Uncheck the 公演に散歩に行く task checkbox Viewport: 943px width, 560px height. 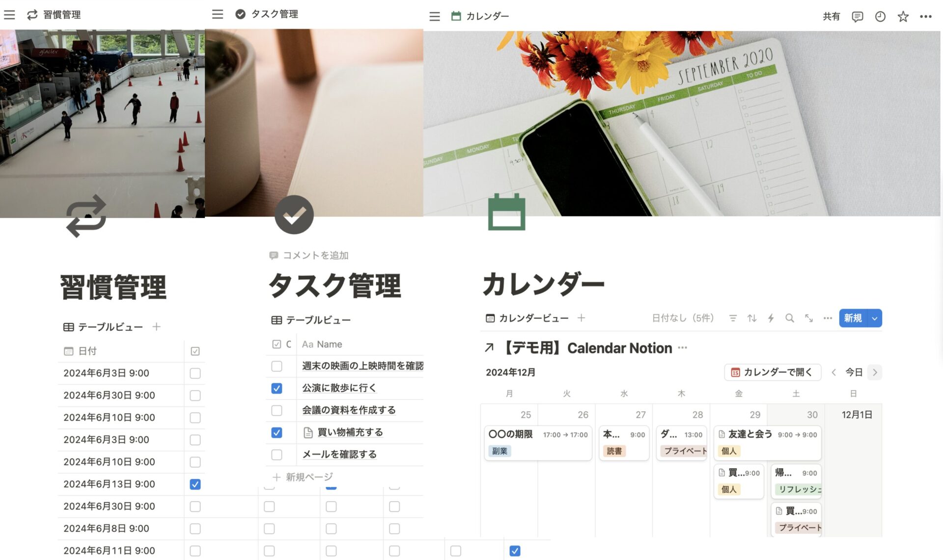coord(277,388)
